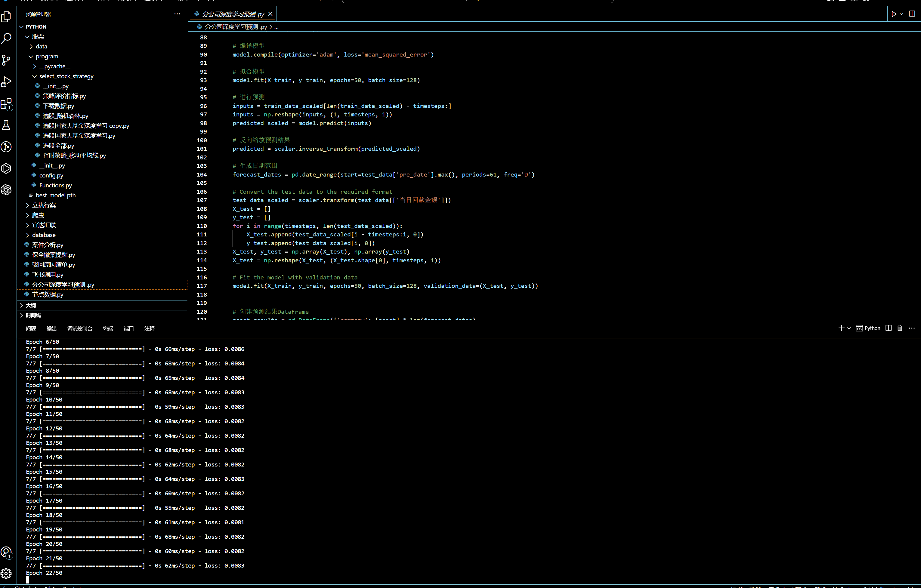Open the Manage gear icon
The height and width of the screenshot is (588, 921).
pyautogui.click(x=7, y=574)
